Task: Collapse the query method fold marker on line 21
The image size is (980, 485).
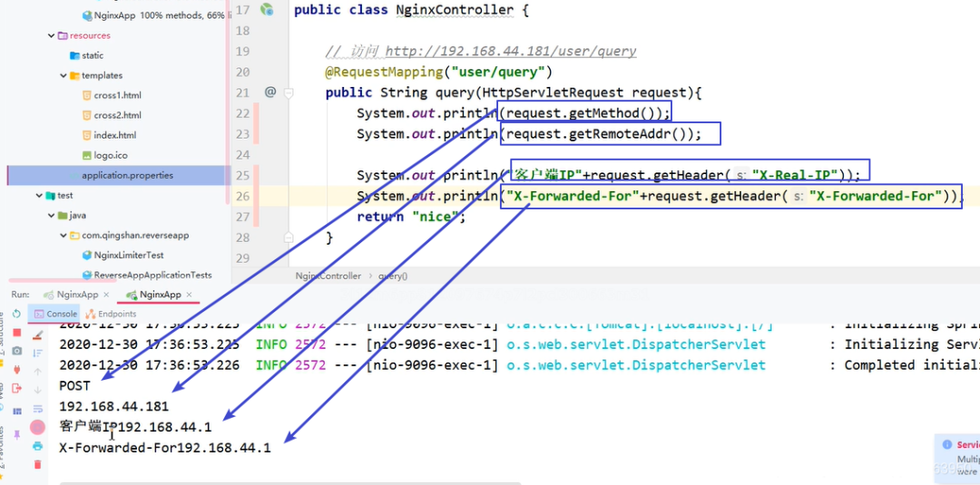Action: click(x=289, y=93)
